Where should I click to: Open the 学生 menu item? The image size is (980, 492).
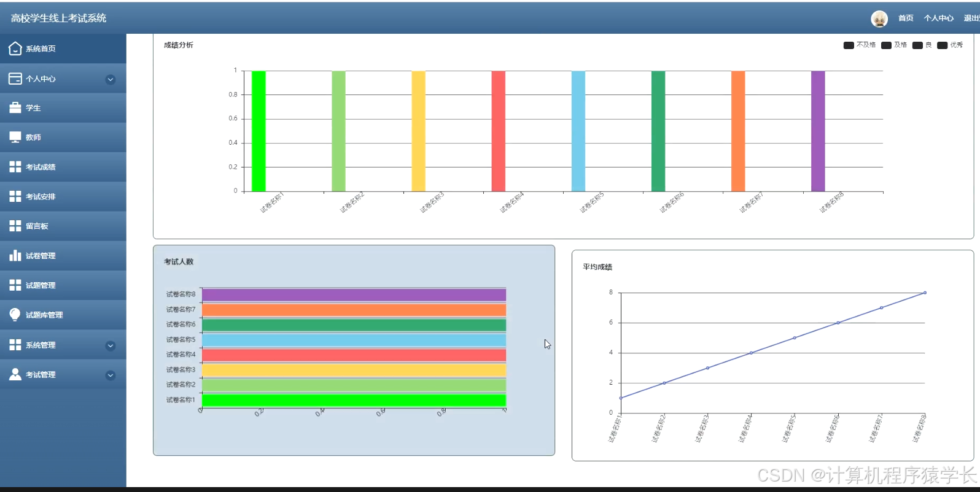[x=63, y=108]
